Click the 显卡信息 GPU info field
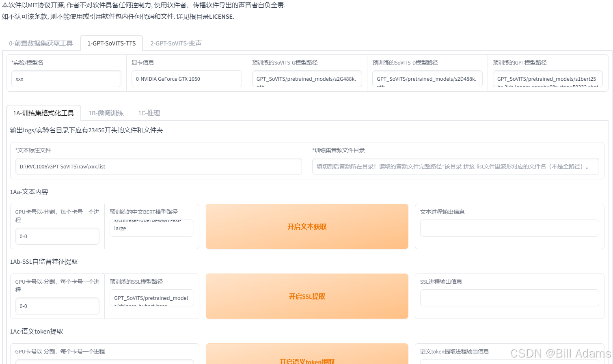The image size is (613, 364). pyautogui.click(x=186, y=79)
